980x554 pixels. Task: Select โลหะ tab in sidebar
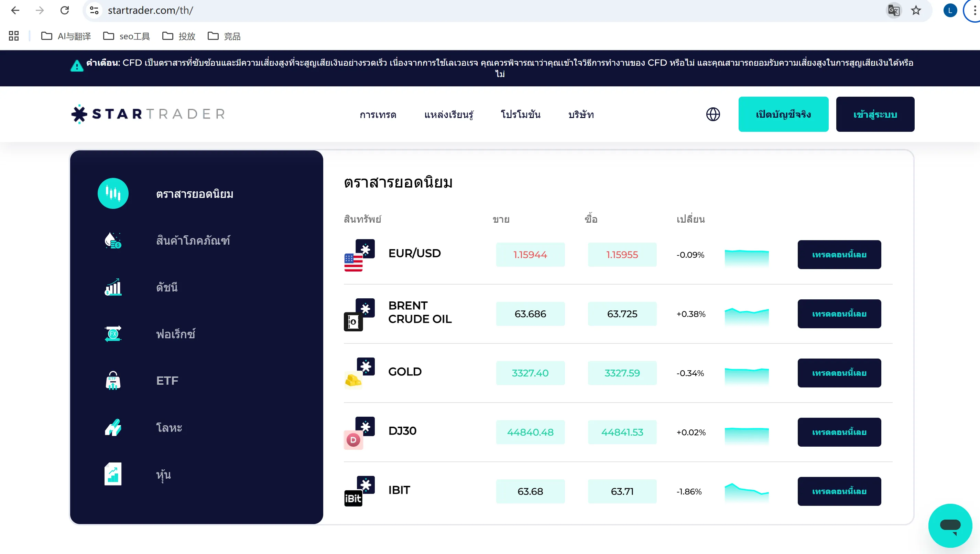pos(169,428)
